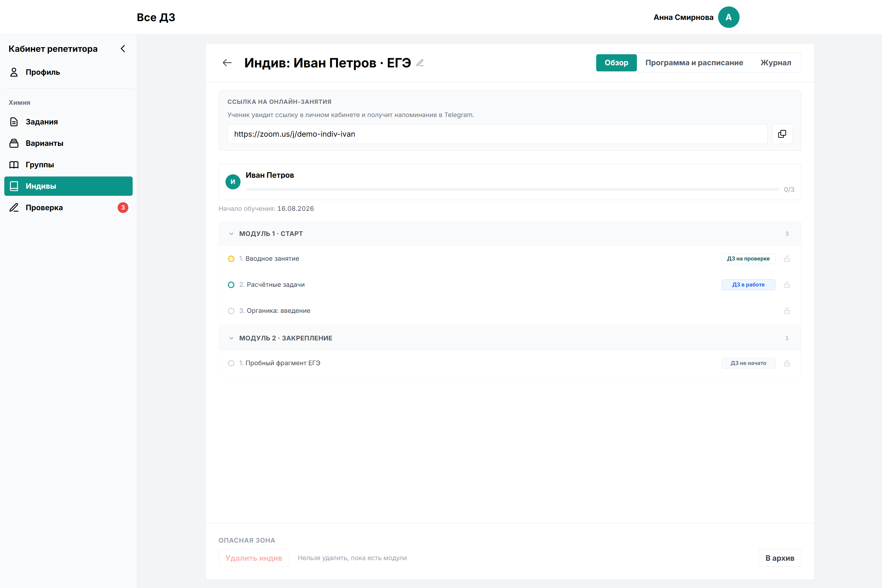Edit title with the pencil icon

tap(420, 63)
